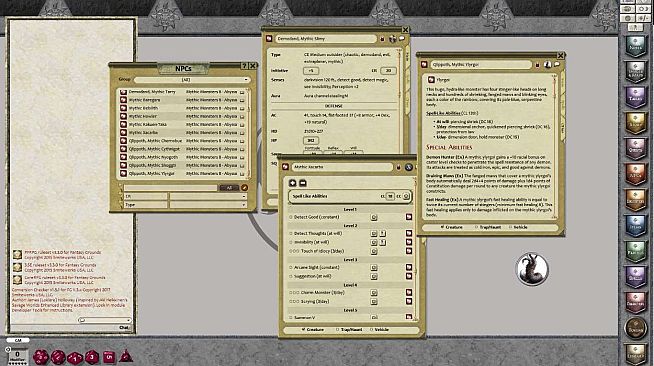Click the token portrait icon in Ylyrgoi window
Image resolution: width=654 pixels, height=366 pixels.
pos(548,64)
